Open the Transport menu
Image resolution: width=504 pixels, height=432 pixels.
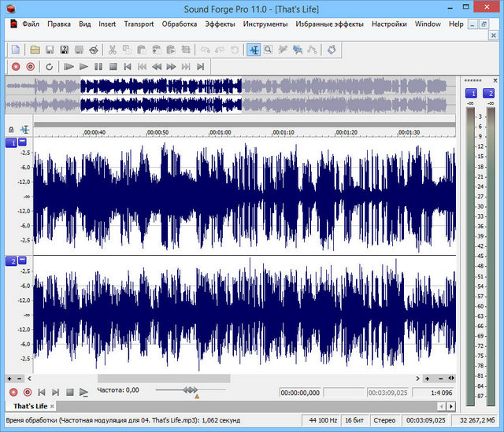139,24
